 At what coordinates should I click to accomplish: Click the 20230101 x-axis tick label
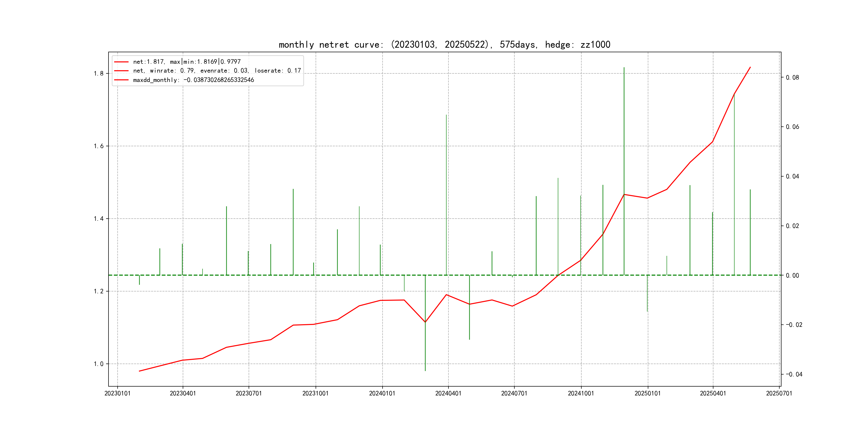[117, 393]
